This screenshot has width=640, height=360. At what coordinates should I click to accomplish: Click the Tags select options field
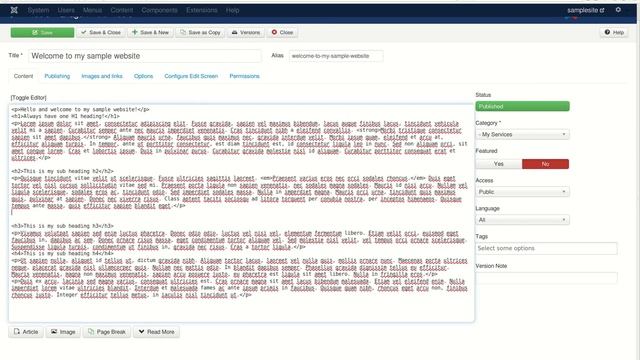[547, 249]
